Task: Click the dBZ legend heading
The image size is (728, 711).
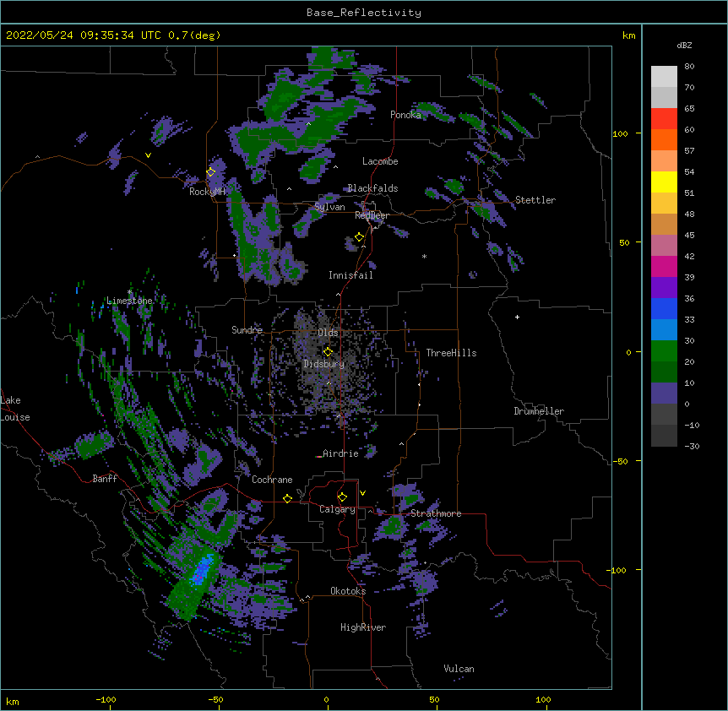Action: point(684,45)
